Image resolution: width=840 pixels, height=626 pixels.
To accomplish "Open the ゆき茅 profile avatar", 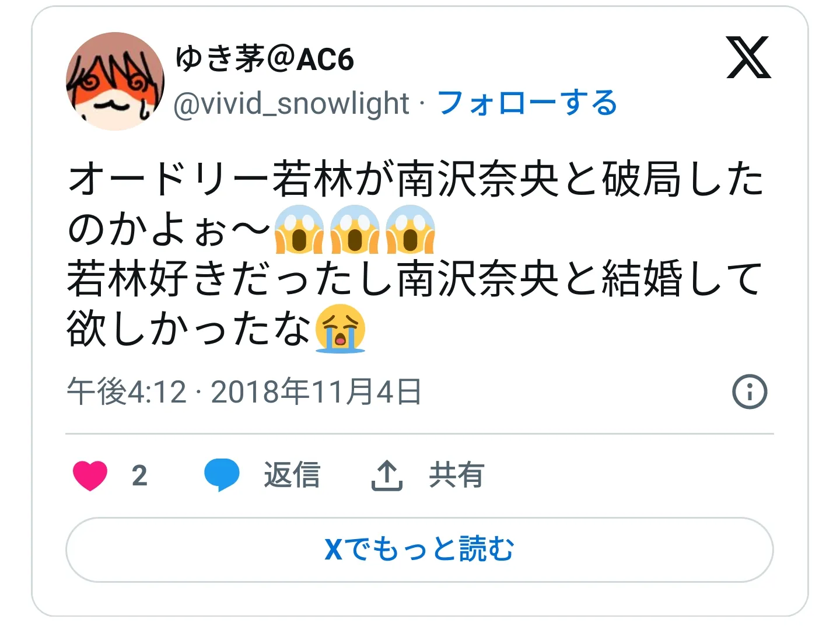I will 115,81.
